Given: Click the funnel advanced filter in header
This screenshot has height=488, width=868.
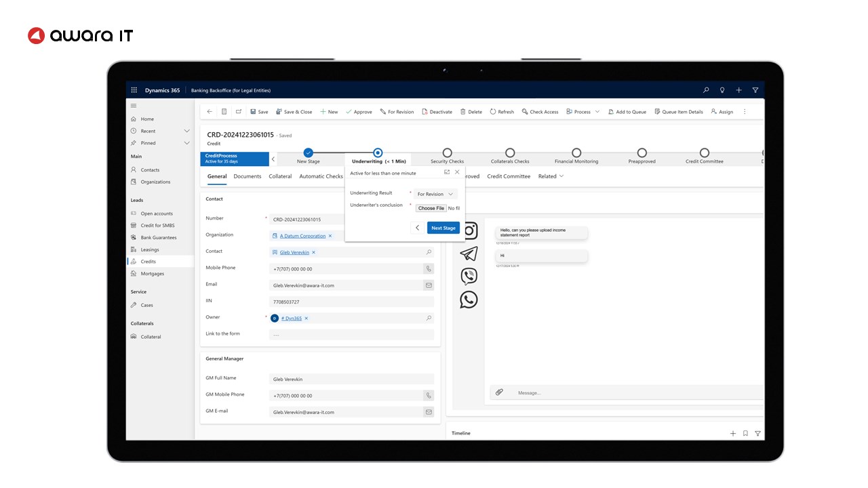Looking at the screenshot, I should pyautogui.click(x=755, y=90).
